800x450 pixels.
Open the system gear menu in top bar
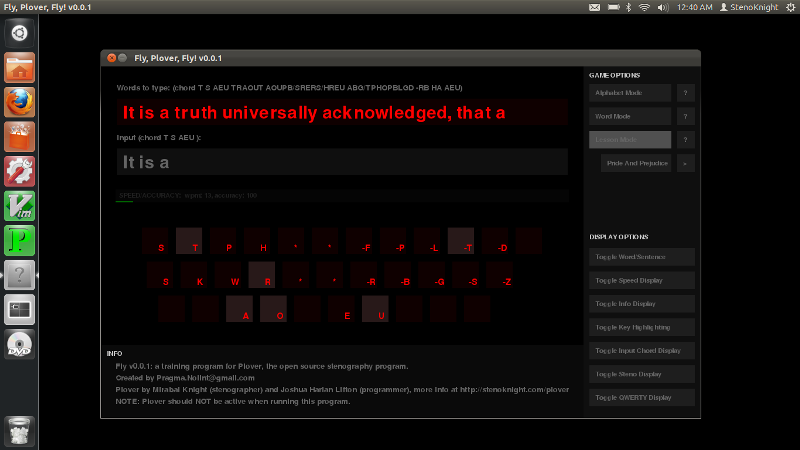click(x=790, y=7)
